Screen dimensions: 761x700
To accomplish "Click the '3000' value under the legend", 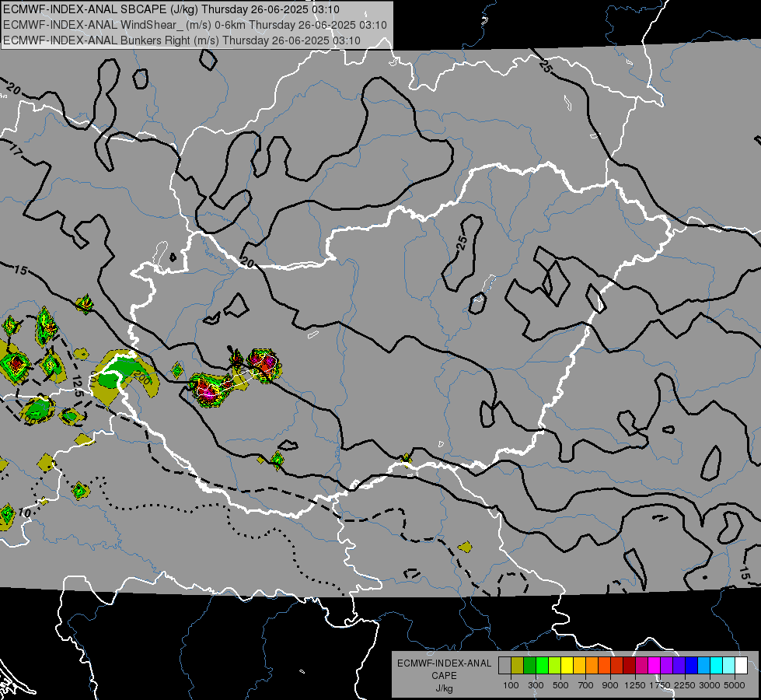I will tap(710, 685).
